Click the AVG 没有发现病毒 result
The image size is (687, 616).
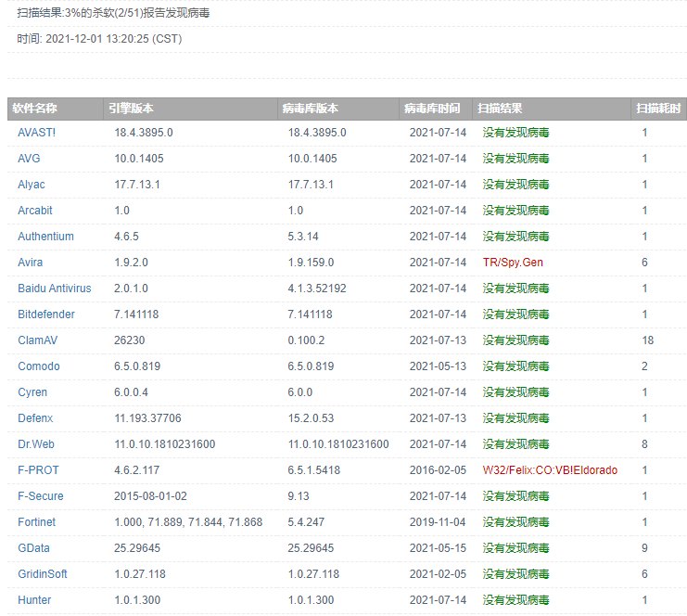[x=515, y=159]
